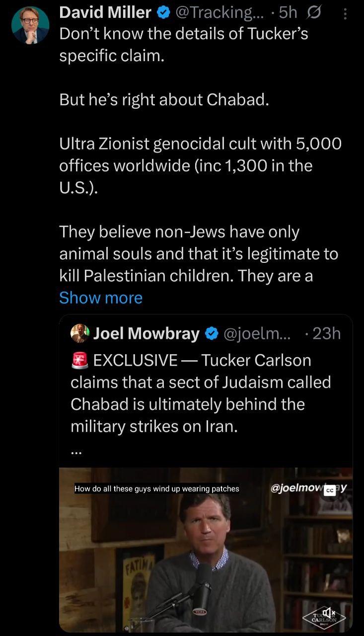Click David Miller's blue verified badge

click(x=163, y=12)
